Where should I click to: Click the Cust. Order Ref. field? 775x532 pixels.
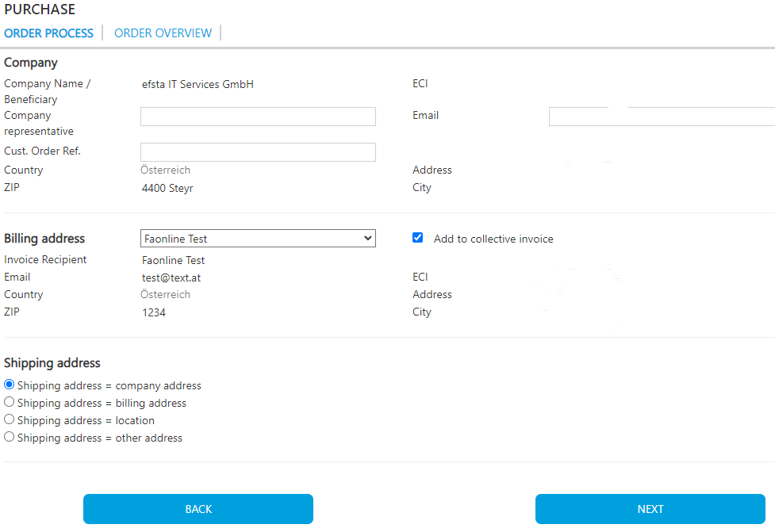point(258,152)
